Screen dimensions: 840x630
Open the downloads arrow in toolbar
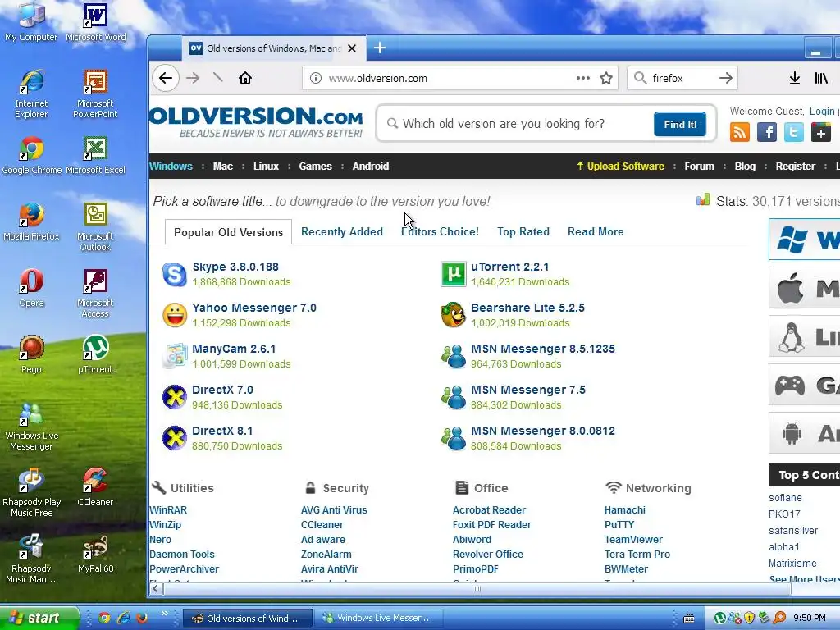[x=794, y=78]
